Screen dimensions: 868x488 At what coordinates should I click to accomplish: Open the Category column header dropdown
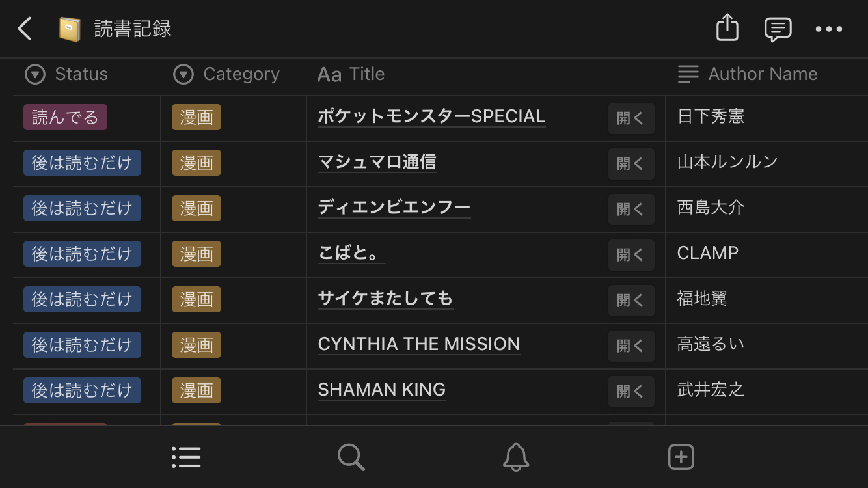tap(227, 74)
